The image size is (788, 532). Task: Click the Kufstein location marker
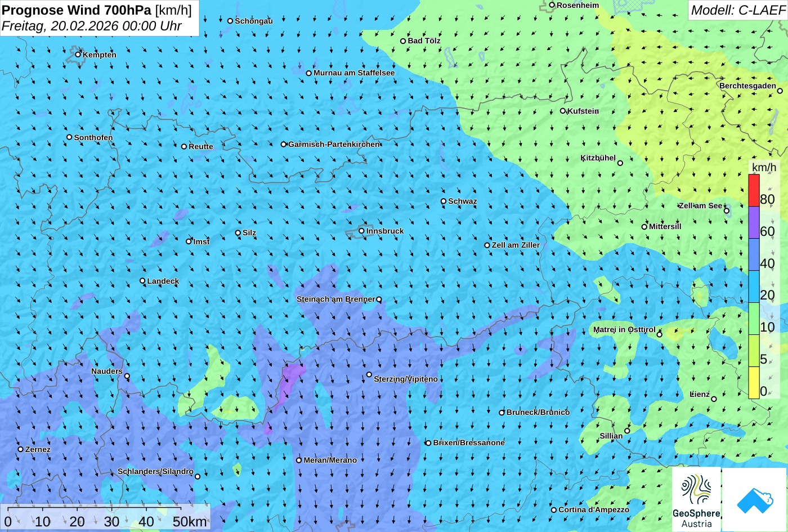click(563, 111)
